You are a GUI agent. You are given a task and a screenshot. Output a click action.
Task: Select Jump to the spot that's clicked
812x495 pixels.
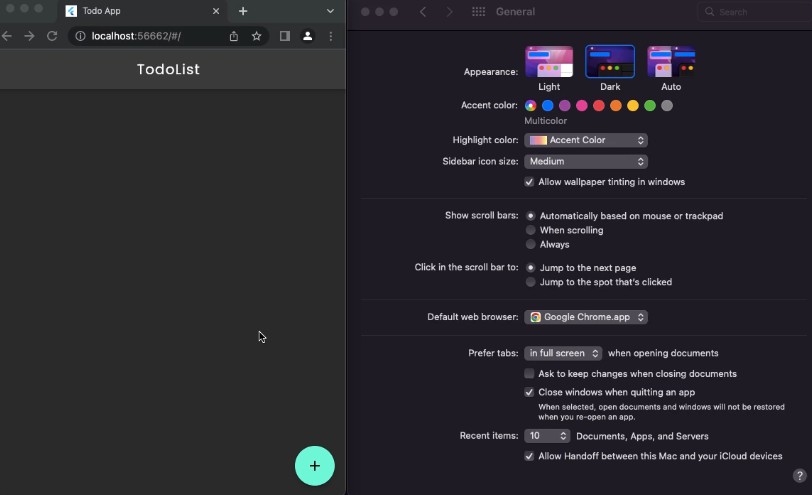point(530,282)
